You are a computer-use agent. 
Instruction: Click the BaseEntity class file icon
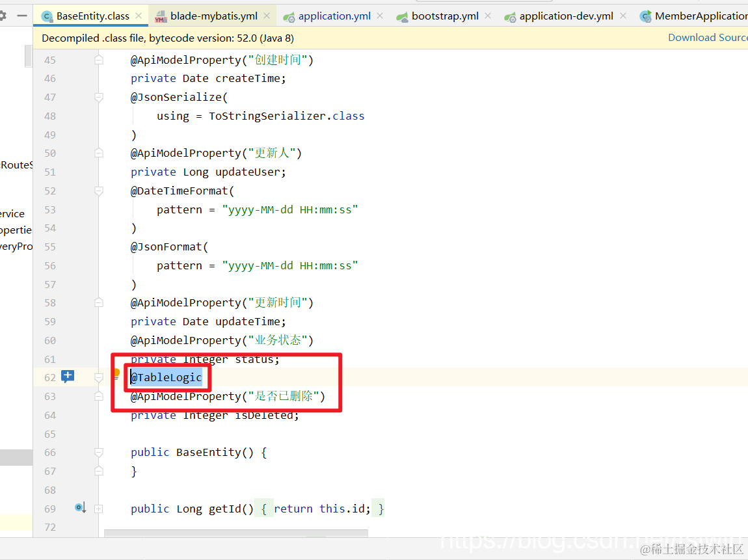click(47, 17)
